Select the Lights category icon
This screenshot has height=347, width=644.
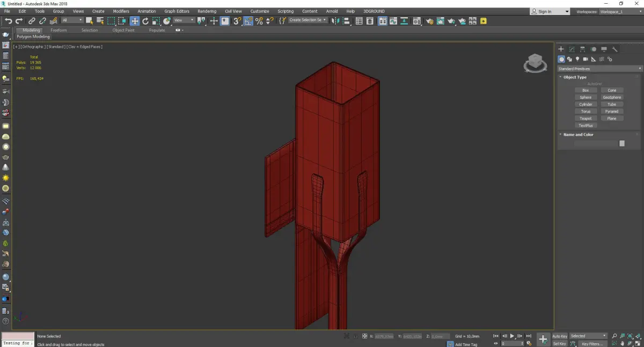[x=577, y=59]
